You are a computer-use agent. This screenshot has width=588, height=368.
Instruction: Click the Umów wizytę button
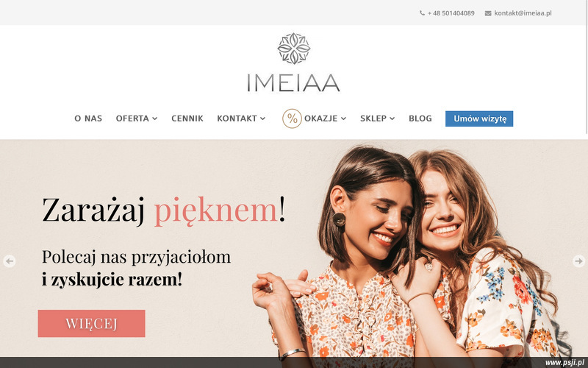479,118
